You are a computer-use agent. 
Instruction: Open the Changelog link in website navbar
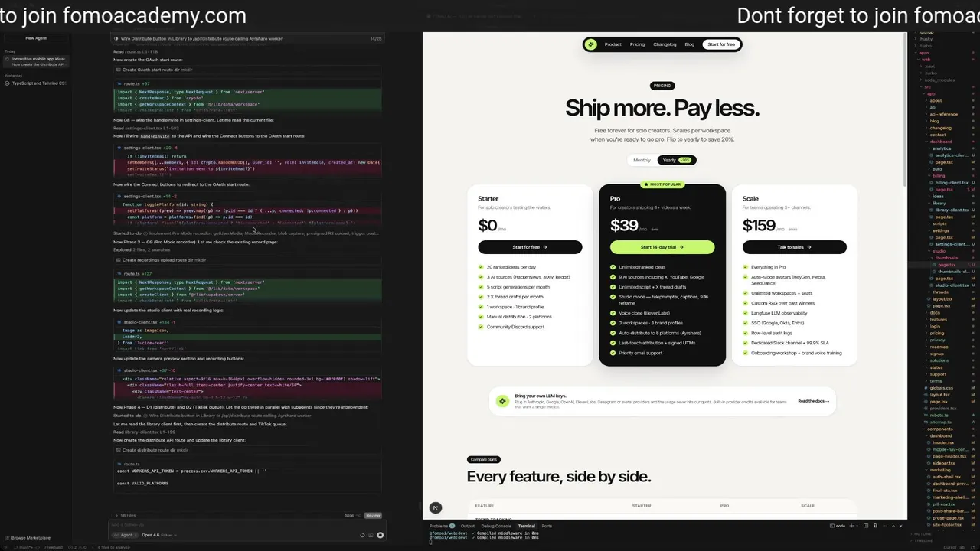pos(665,44)
